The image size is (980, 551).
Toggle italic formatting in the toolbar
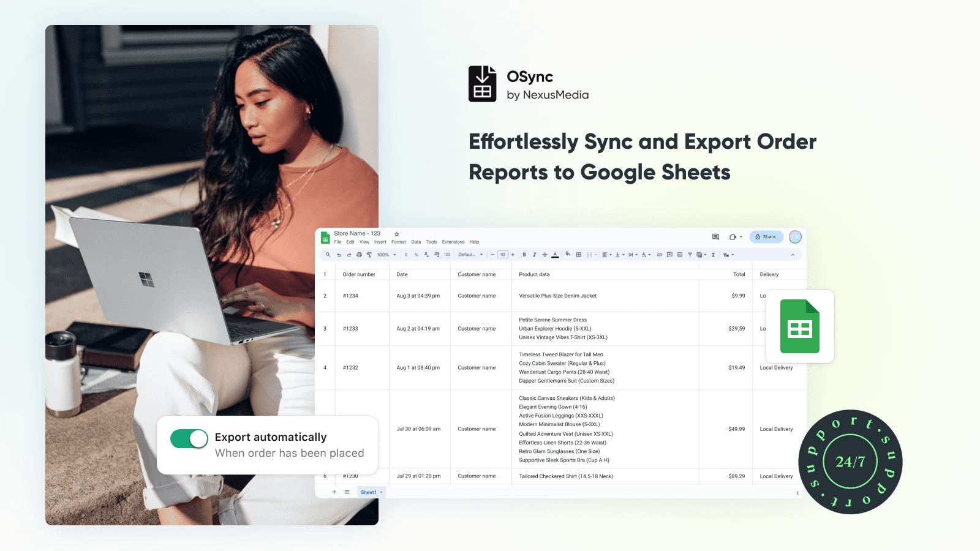point(534,255)
